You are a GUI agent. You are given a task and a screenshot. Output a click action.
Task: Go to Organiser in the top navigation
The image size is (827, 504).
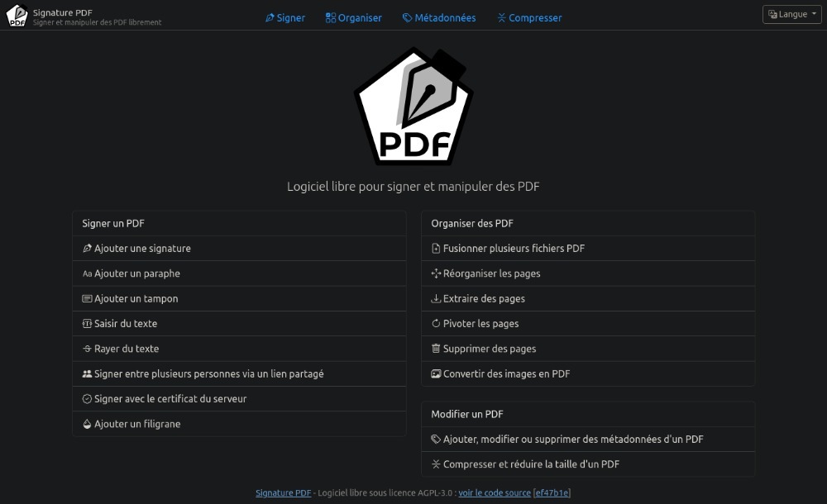point(354,18)
